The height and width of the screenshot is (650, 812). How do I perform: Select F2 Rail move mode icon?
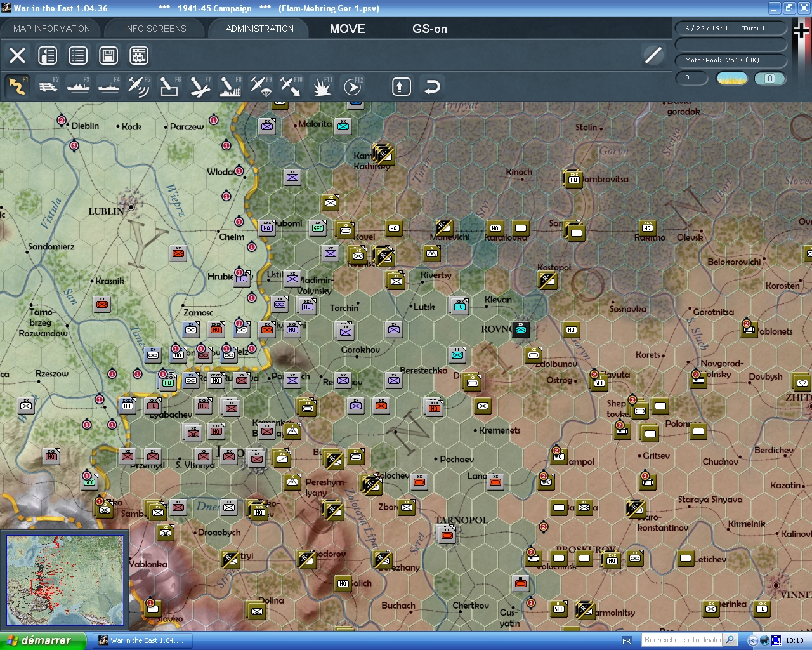point(48,86)
